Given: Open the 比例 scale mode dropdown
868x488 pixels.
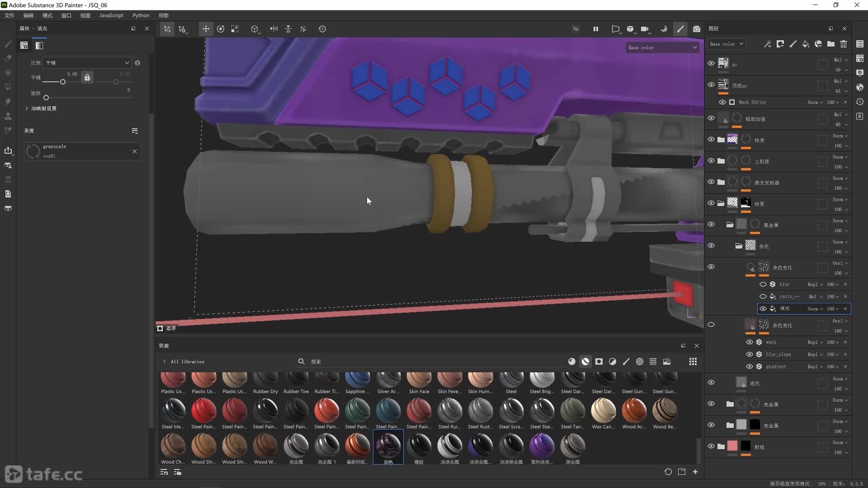Looking at the screenshot, I should click(x=87, y=63).
